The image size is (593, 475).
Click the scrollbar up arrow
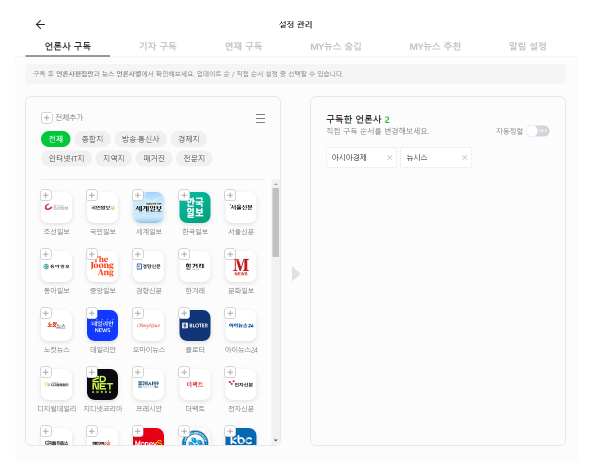click(276, 184)
